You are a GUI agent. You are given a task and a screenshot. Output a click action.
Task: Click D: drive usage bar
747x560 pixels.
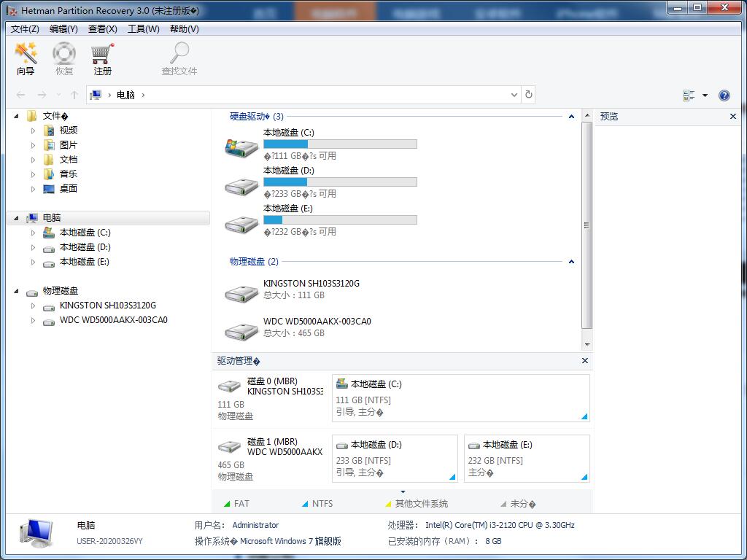coord(340,182)
